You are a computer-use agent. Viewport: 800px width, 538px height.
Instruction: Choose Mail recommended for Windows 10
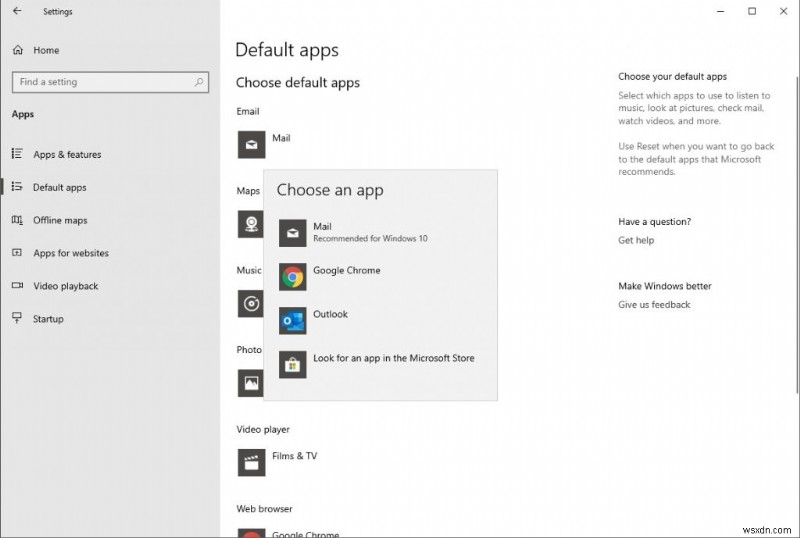point(380,233)
